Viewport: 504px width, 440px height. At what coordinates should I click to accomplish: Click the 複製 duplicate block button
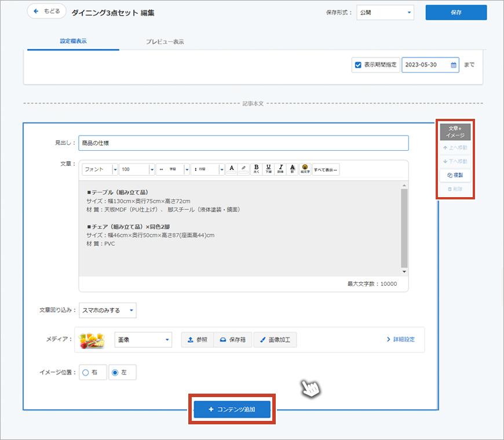[455, 174]
